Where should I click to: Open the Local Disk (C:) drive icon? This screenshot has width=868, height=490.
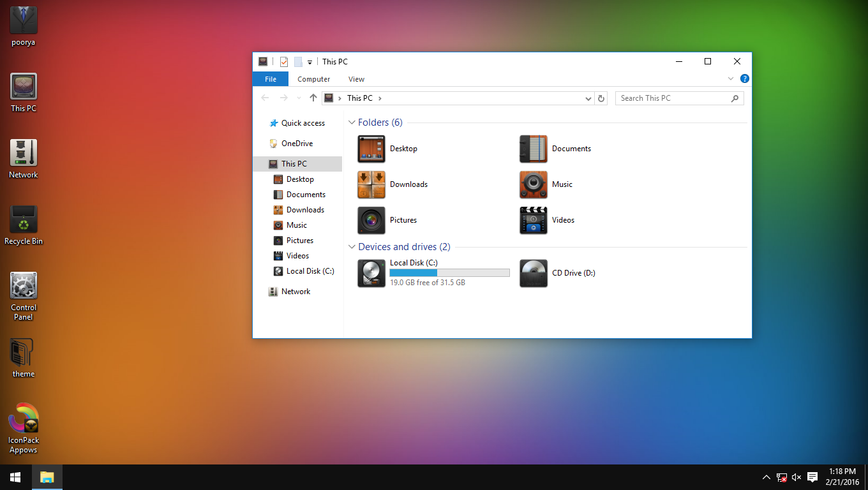click(x=371, y=273)
